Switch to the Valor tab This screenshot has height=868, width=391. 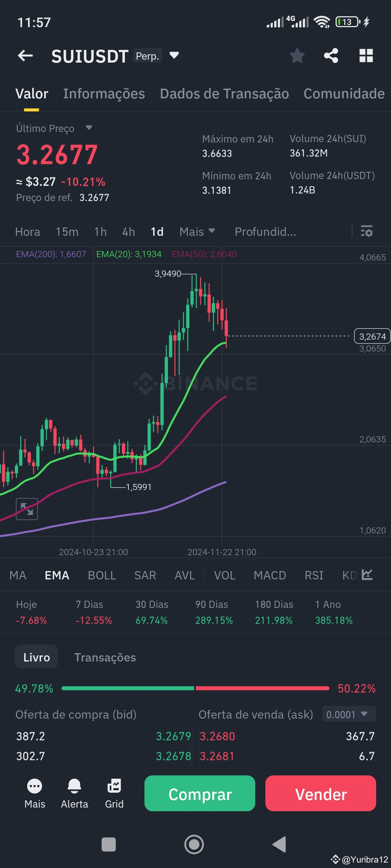[32, 94]
